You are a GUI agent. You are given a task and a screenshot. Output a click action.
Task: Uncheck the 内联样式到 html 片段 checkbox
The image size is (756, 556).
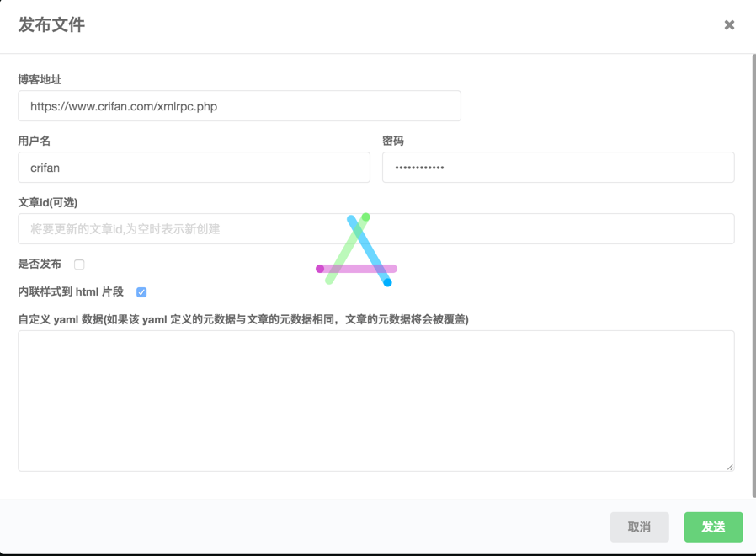point(141,292)
